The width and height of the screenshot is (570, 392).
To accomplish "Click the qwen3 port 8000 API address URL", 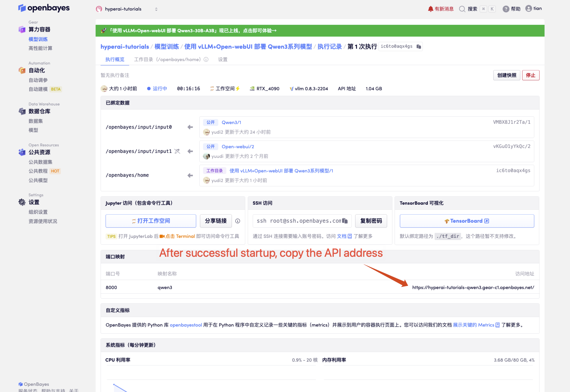I will tap(473, 287).
